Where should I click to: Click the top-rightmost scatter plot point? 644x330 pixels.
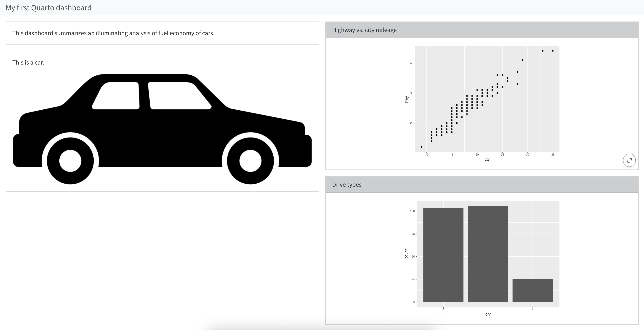(553, 51)
